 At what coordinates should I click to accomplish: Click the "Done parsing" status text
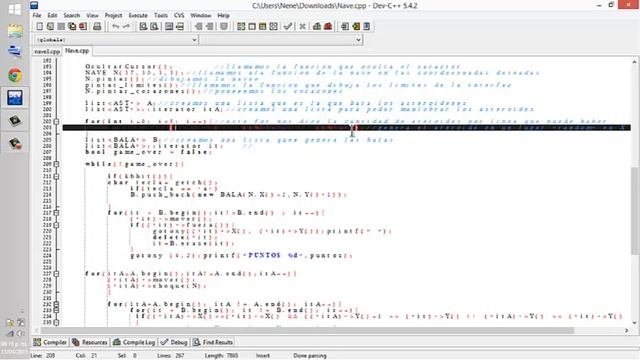pos(310,356)
